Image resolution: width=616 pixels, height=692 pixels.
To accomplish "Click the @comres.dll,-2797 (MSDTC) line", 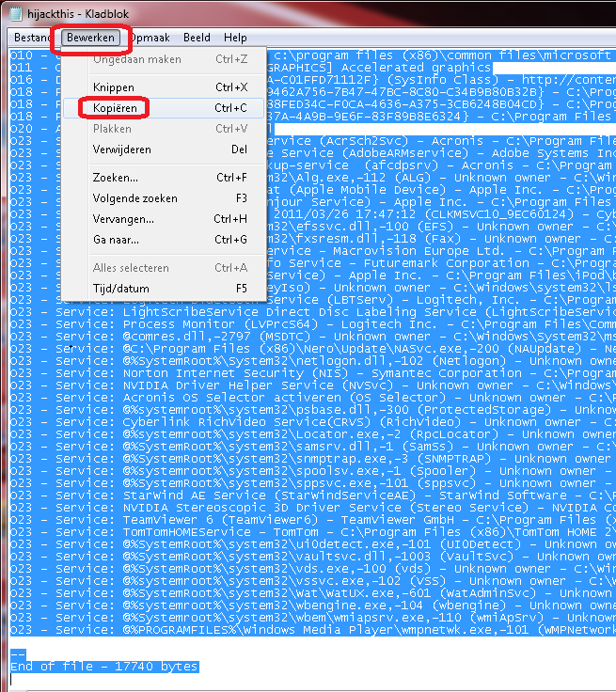I will coord(312,337).
